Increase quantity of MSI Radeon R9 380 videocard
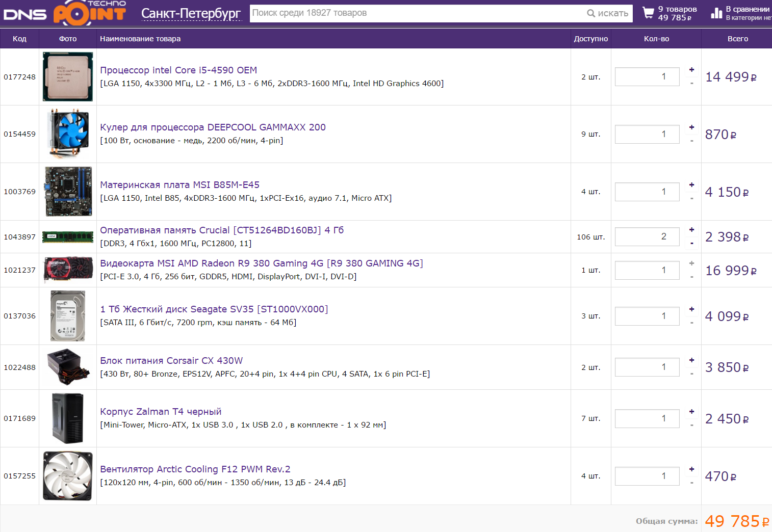Image resolution: width=772 pixels, height=532 pixels. 691,263
